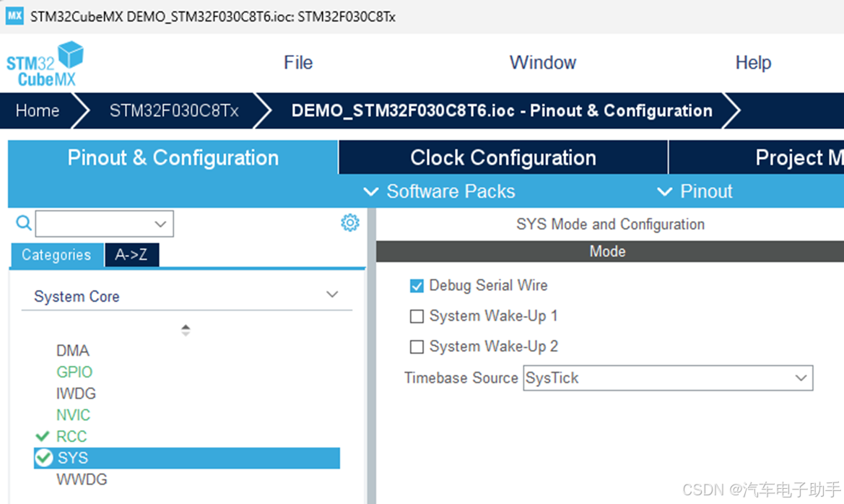Viewport: 844px width, 504px height.
Task: Open the Help menu
Action: click(x=753, y=63)
